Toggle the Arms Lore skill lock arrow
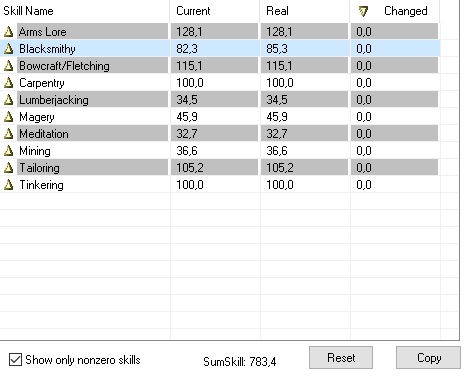The height and width of the screenshot is (380, 470). pos(9,32)
